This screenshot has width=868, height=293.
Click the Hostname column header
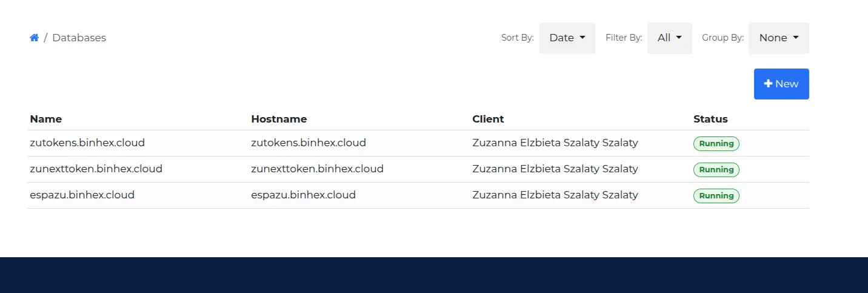click(x=279, y=119)
